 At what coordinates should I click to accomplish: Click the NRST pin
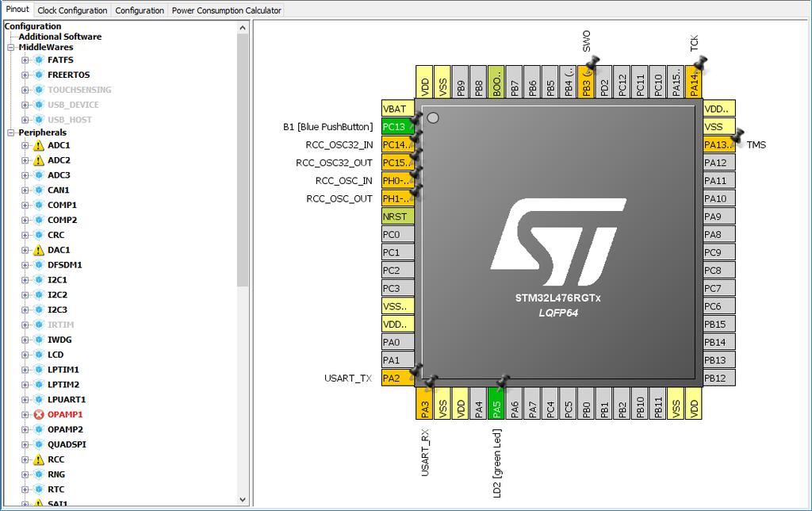[398, 216]
